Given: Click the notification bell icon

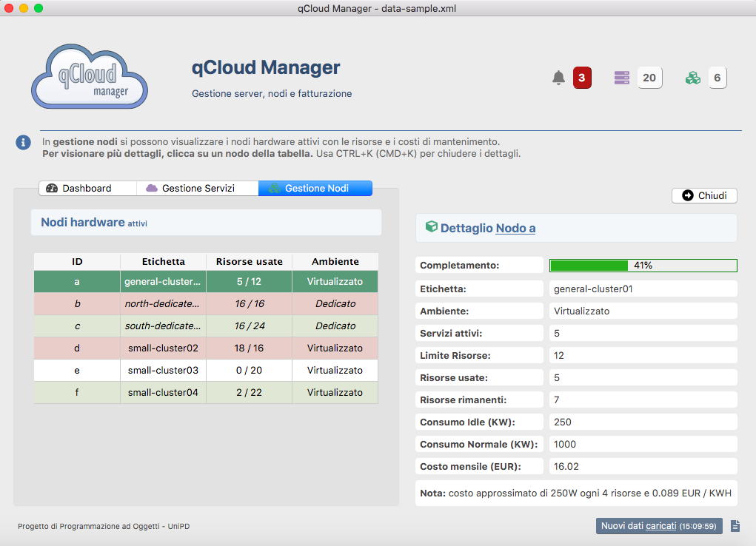Looking at the screenshot, I should pos(559,78).
